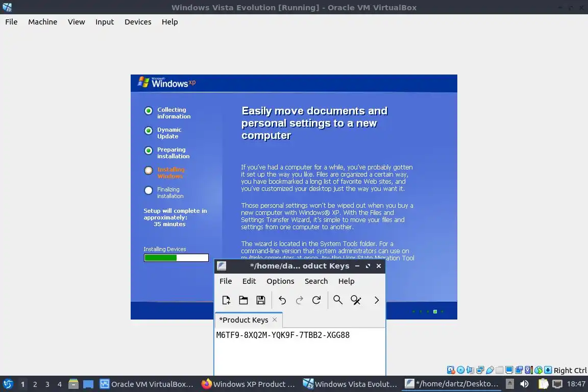This screenshot has height=392, width=588.
Task: Switch to workspace 2
Action: click(x=35, y=384)
